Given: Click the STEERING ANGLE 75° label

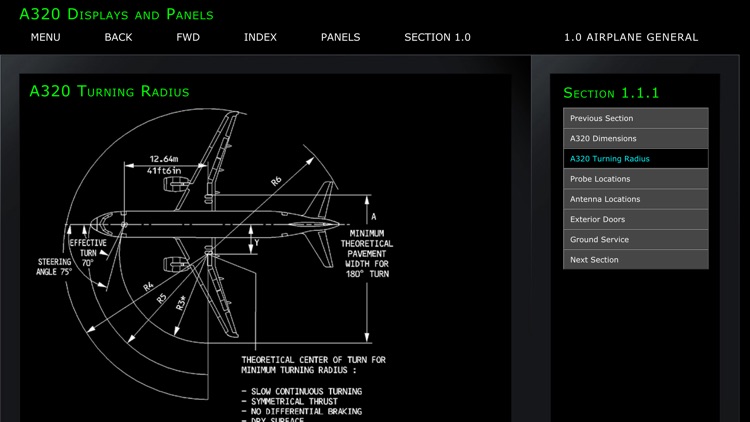Looking at the screenshot, I should click(54, 267).
